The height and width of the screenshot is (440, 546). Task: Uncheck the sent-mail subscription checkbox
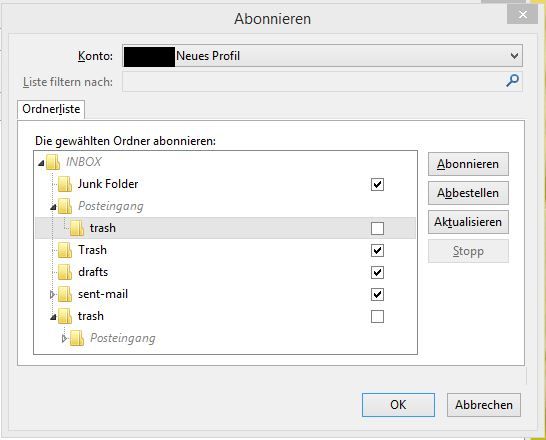(377, 294)
